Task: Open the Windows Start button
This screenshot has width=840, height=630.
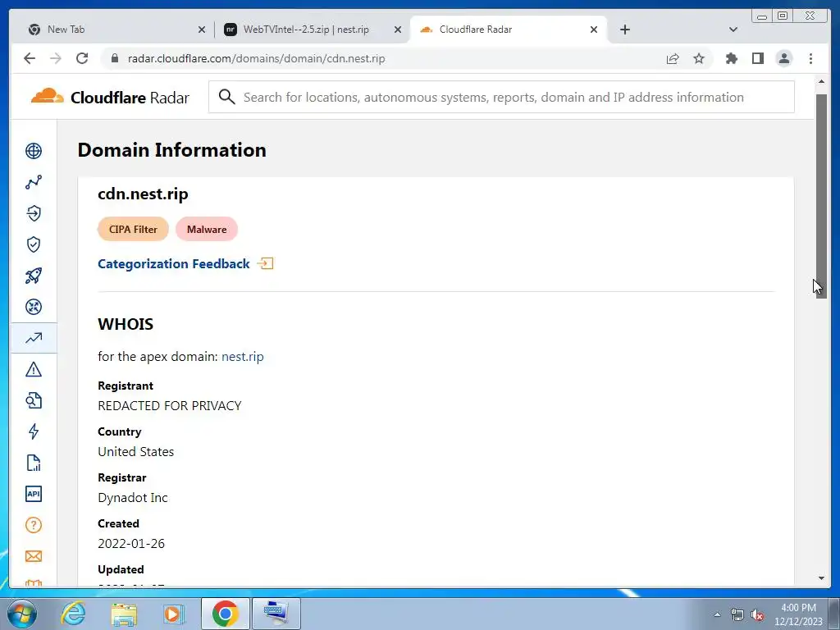Action: [x=22, y=614]
